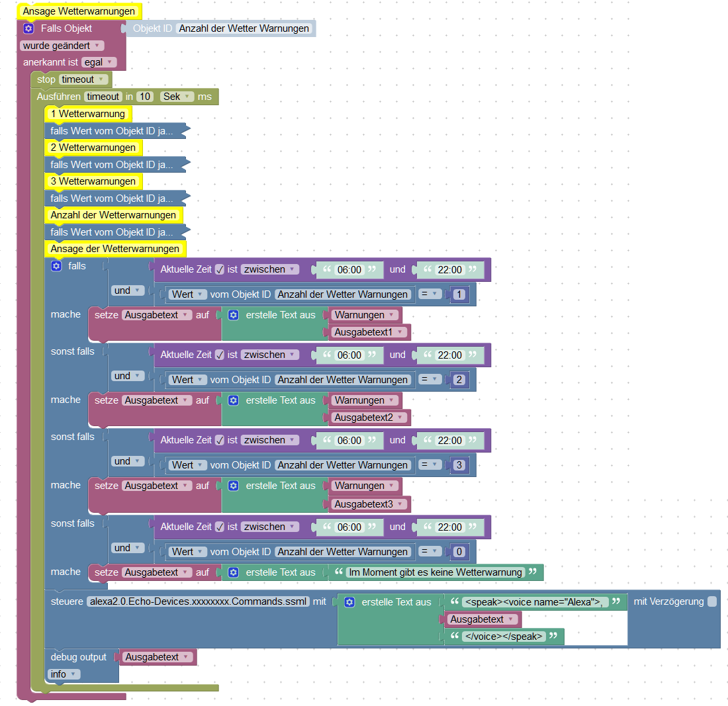This screenshot has width=728, height=706.
Task: Click gear of text block joining Ausgabetext3
Action: pos(234,486)
